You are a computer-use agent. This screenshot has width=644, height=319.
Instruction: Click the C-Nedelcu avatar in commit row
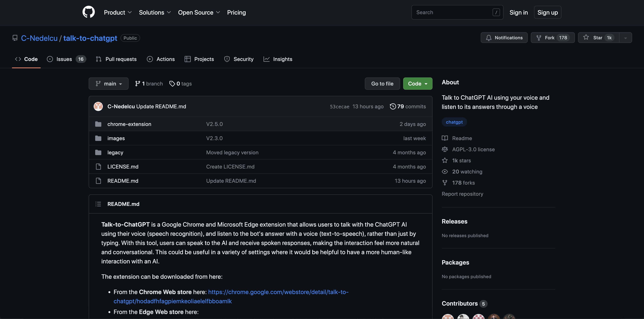[98, 106]
